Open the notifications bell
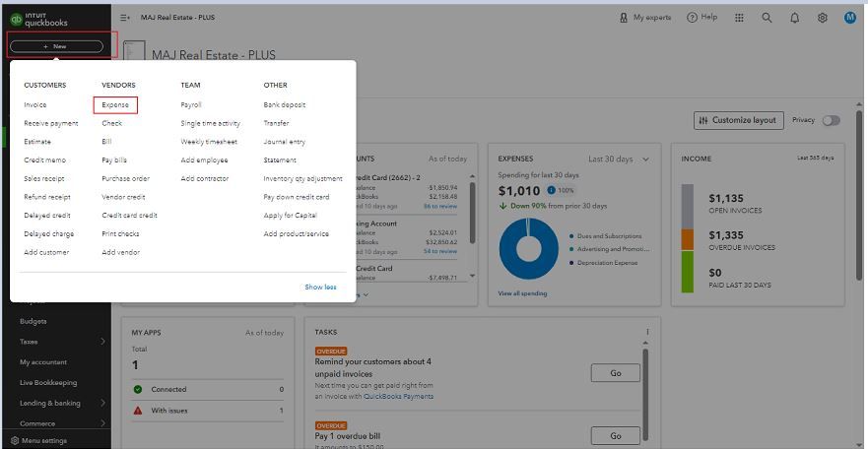The height and width of the screenshot is (449, 868). pyautogui.click(x=795, y=18)
